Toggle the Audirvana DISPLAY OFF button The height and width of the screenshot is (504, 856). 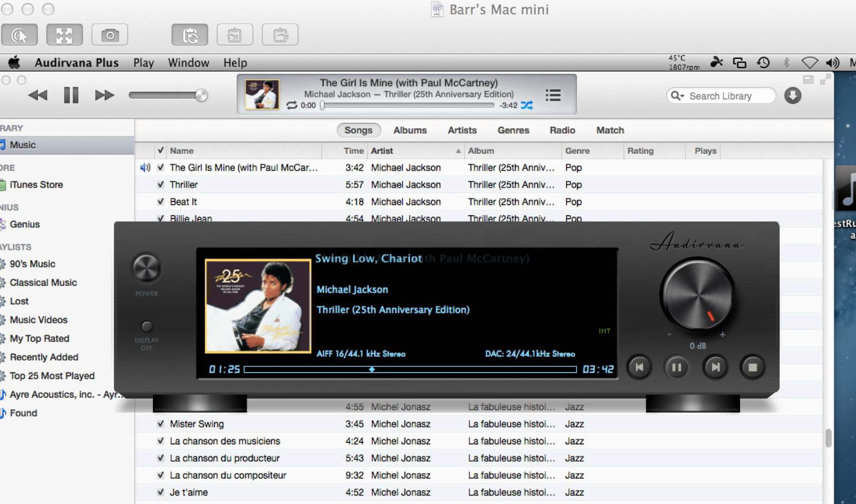pos(147,326)
